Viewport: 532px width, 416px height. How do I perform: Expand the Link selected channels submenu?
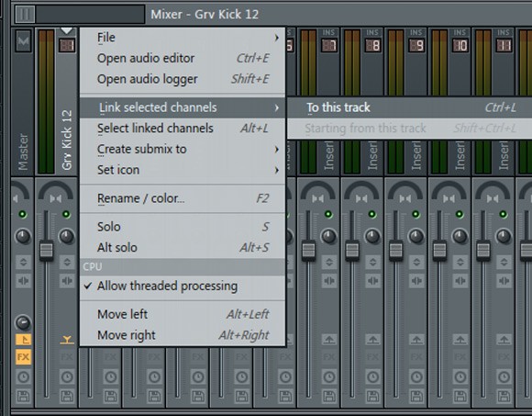pyautogui.click(x=183, y=107)
